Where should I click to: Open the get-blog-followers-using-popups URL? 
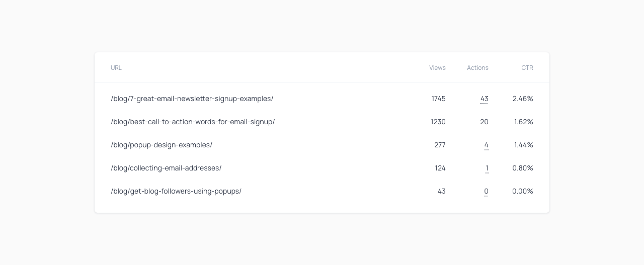click(x=176, y=191)
